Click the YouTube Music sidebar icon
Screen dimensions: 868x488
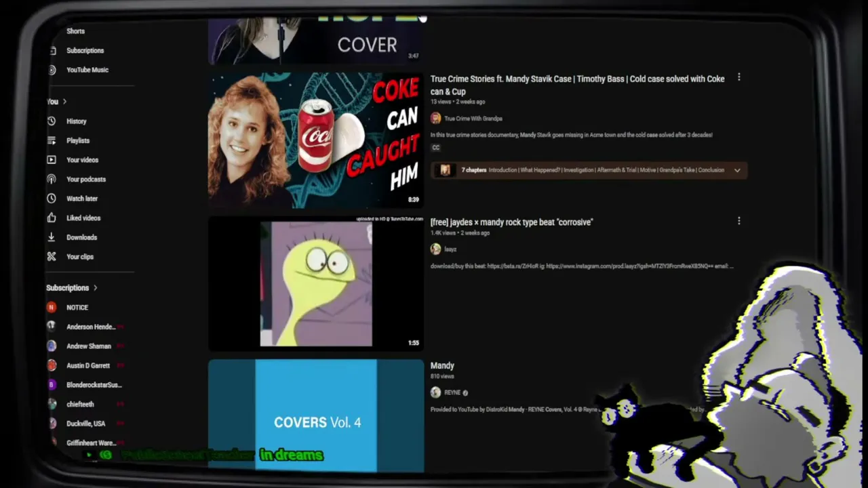coord(52,70)
